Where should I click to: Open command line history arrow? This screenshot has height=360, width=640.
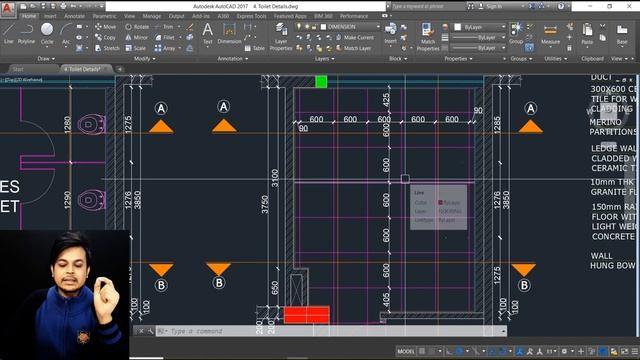pos(503,331)
